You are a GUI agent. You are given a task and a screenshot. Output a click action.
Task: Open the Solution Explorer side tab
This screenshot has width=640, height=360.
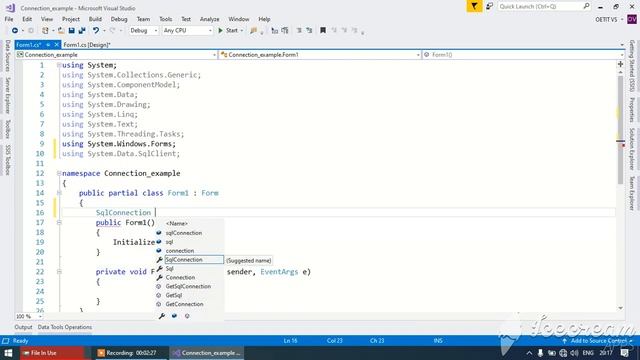pyautogui.click(x=632, y=149)
